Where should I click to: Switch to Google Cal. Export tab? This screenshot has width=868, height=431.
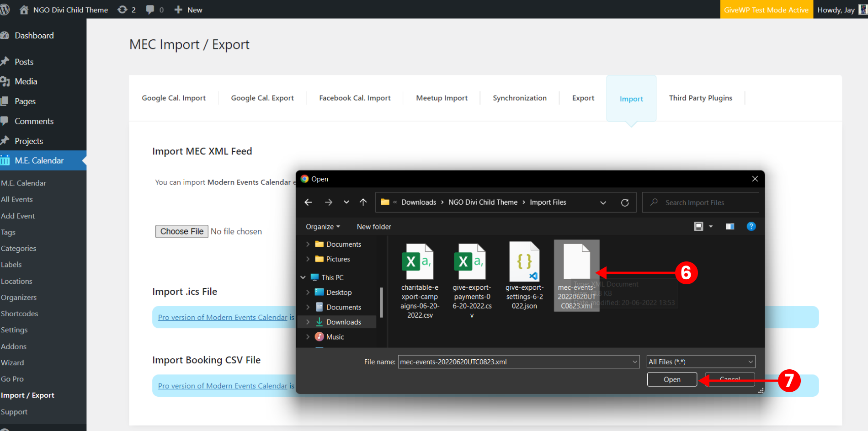262,98
